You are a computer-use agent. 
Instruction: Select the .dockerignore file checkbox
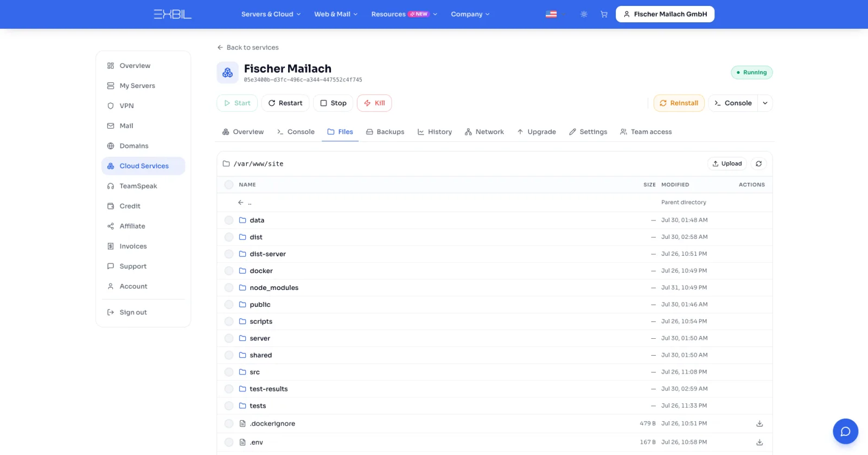[x=229, y=424]
